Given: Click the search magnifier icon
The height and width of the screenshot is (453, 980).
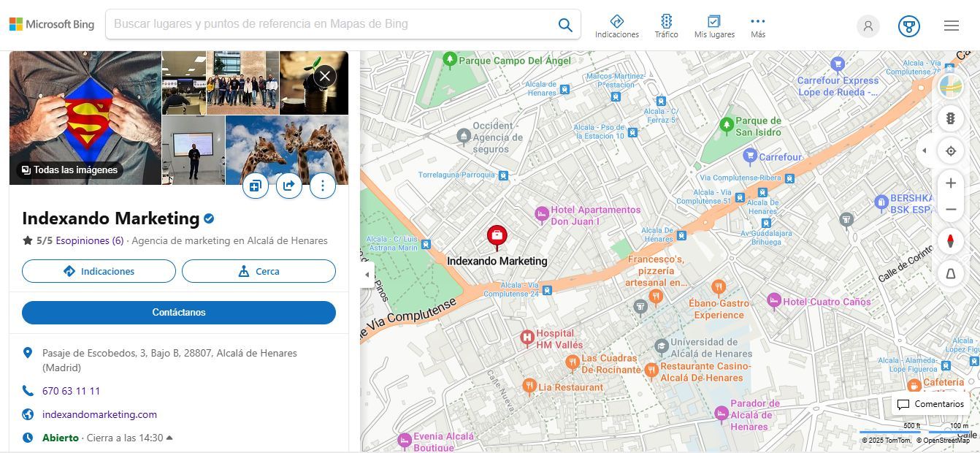Looking at the screenshot, I should (x=565, y=25).
